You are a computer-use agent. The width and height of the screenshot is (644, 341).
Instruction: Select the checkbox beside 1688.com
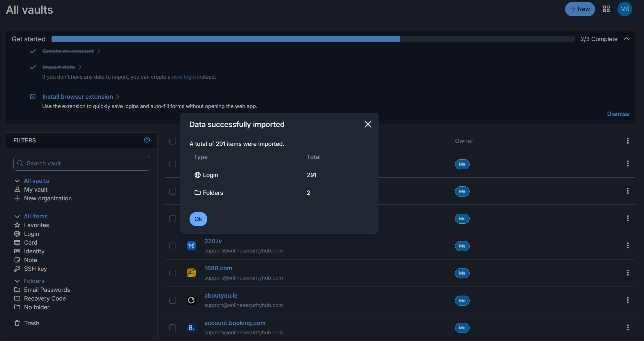click(x=172, y=273)
